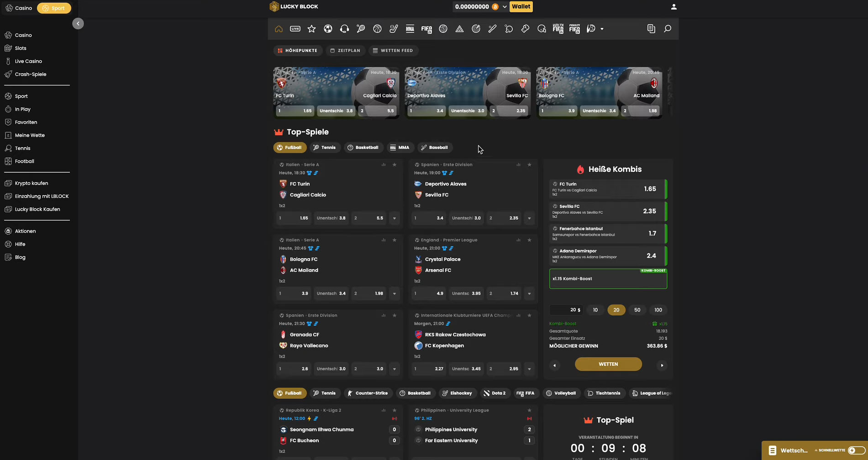Expand more markets for Bologna FC match

(395, 294)
